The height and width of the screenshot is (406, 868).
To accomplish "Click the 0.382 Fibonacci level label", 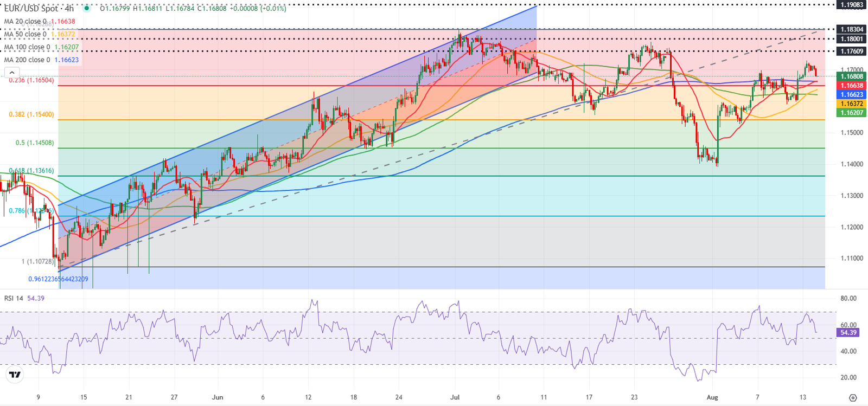I will coord(31,115).
